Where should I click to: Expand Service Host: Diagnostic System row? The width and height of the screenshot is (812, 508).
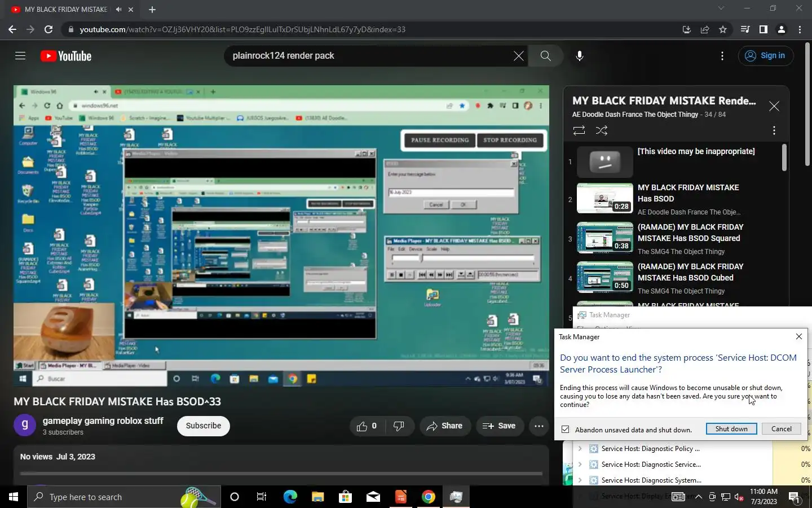(x=580, y=480)
